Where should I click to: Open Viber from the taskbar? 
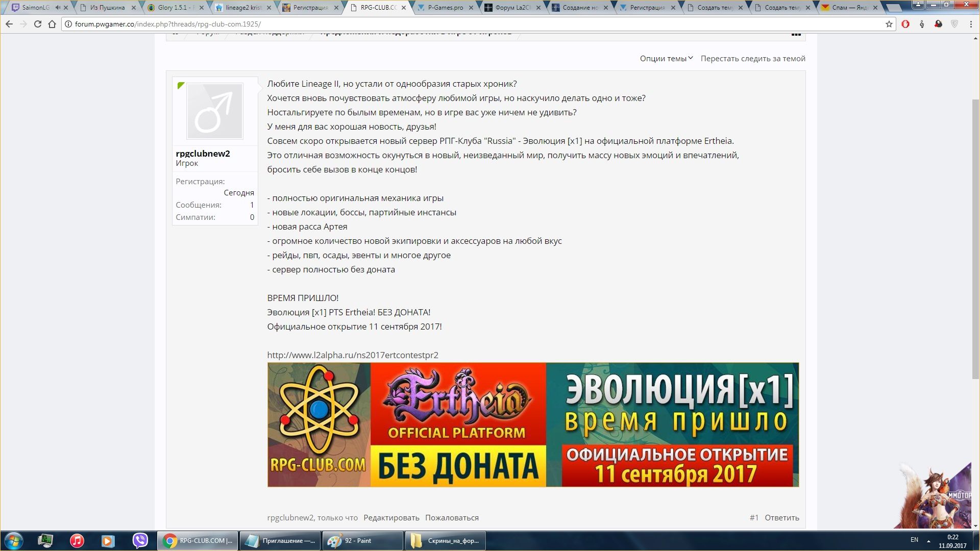140,541
